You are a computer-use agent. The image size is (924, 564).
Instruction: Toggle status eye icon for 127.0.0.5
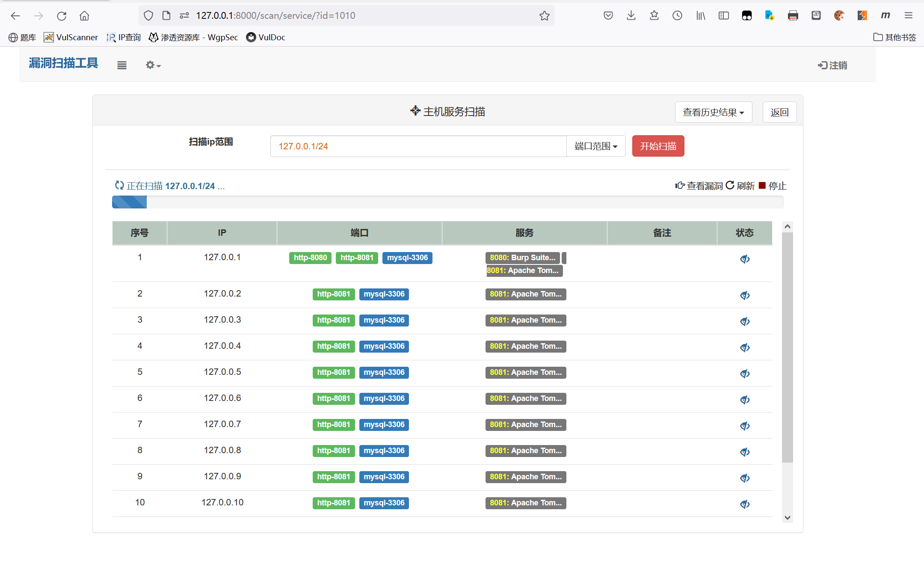[x=745, y=374]
